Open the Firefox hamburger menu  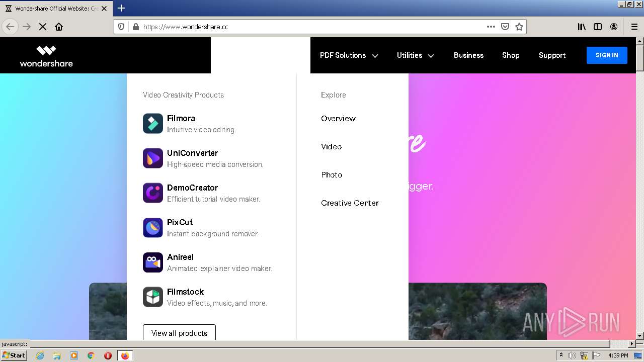634,27
